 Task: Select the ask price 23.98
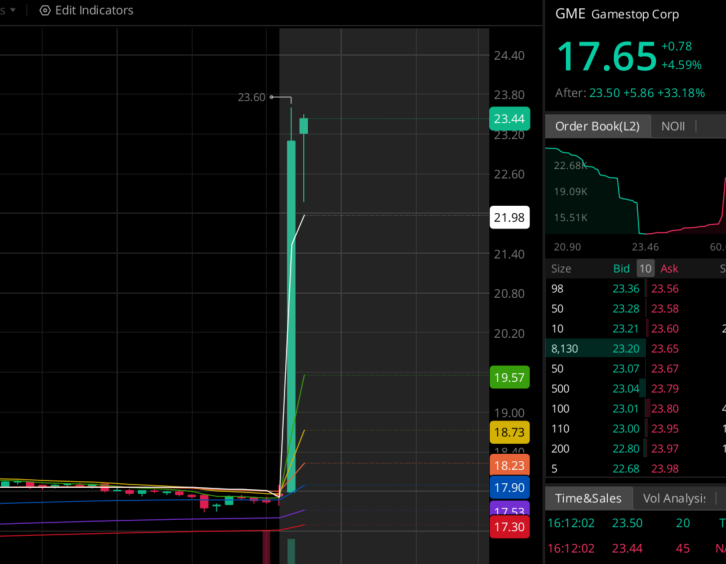click(x=665, y=469)
